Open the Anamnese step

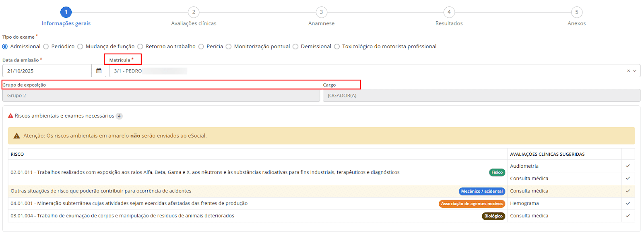click(x=321, y=12)
